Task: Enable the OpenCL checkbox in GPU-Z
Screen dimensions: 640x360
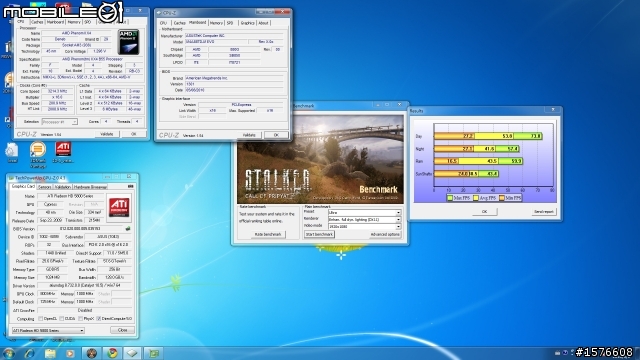Action: coord(40,319)
